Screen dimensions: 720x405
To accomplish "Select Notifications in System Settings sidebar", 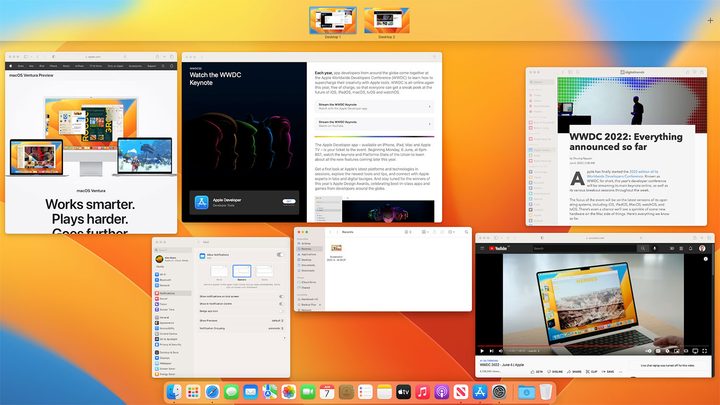I will click(x=173, y=293).
